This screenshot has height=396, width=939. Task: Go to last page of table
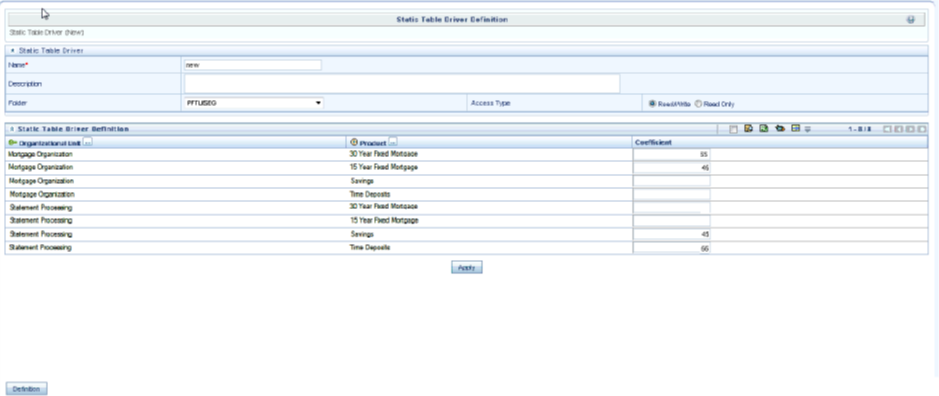922,129
